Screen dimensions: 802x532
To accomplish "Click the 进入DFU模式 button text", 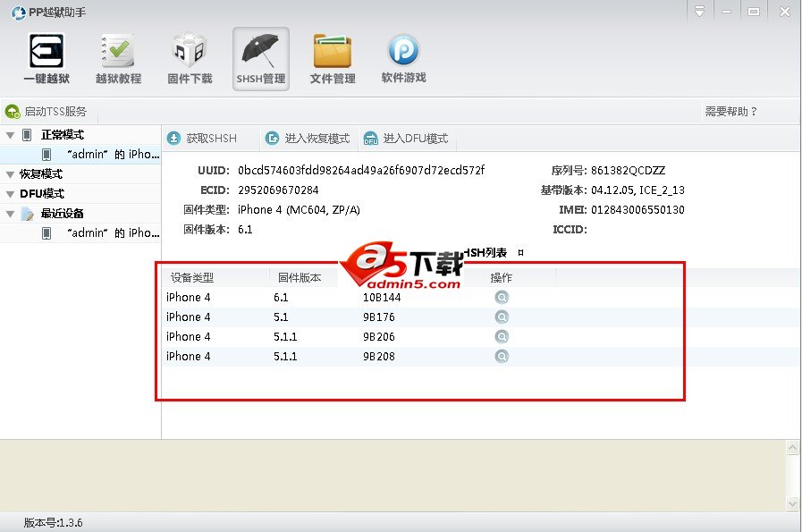I will click(x=416, y=138).
